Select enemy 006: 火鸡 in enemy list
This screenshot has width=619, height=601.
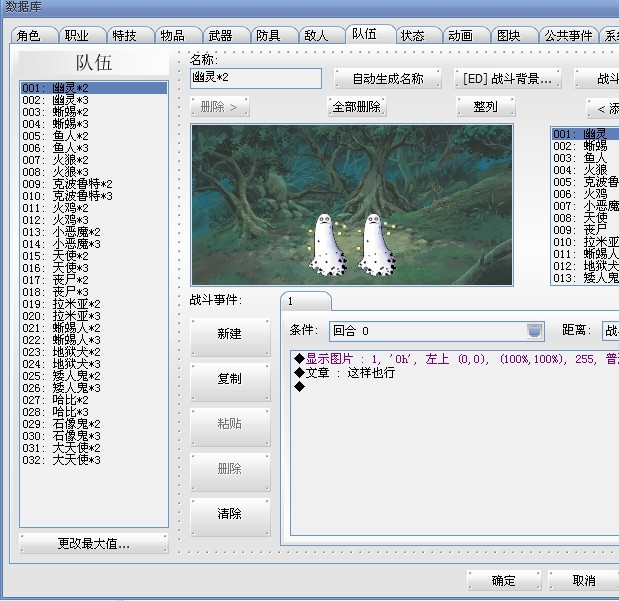coord(585,194)
